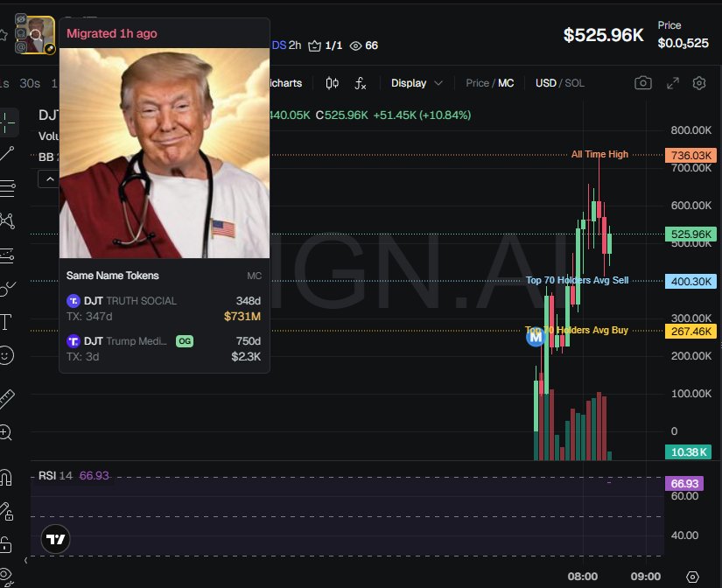Collapse the indicator legend chevron
The height and width of the screenshot is (588, 722).
pos(50,179)
